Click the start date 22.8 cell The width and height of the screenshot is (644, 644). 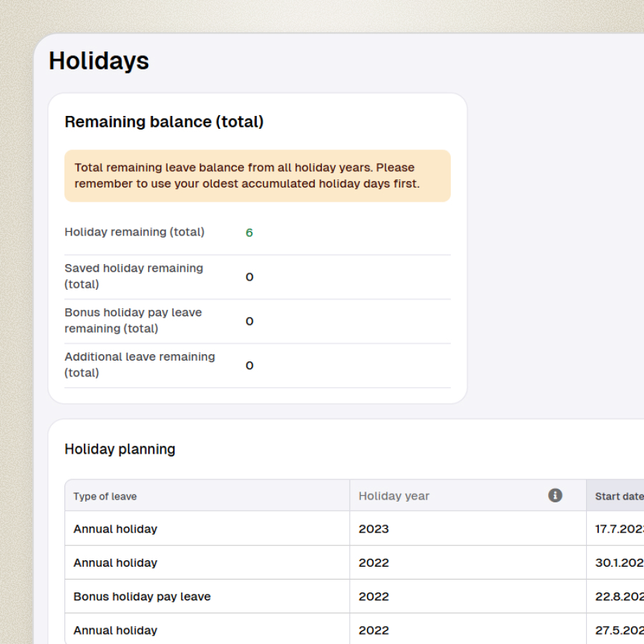point(618,596)
